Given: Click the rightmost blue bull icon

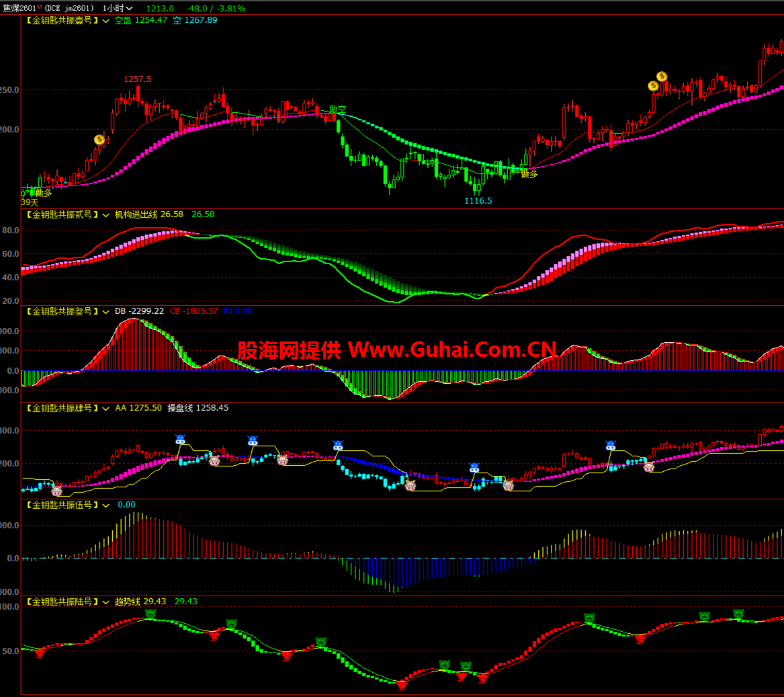Looking at the screenshot, I should (x=610, y=445).
